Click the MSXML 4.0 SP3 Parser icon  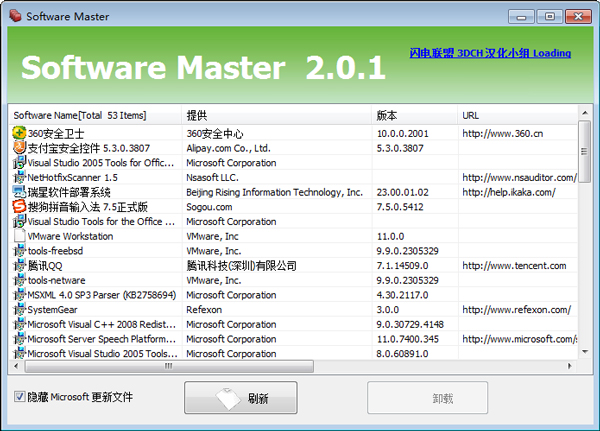pos(19,295)
